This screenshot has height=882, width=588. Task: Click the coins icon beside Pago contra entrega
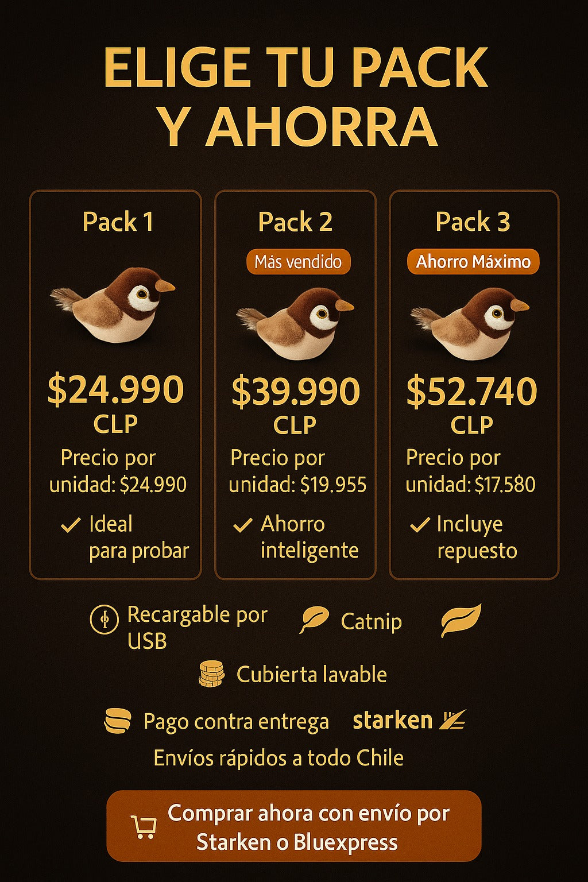tap(118, 721)
